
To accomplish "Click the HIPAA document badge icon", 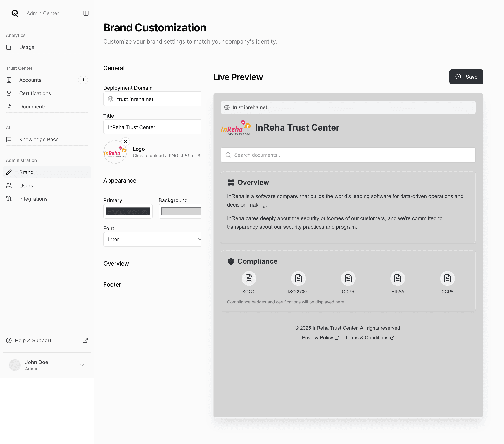I will pyautogui.click(x=398, y=278).
